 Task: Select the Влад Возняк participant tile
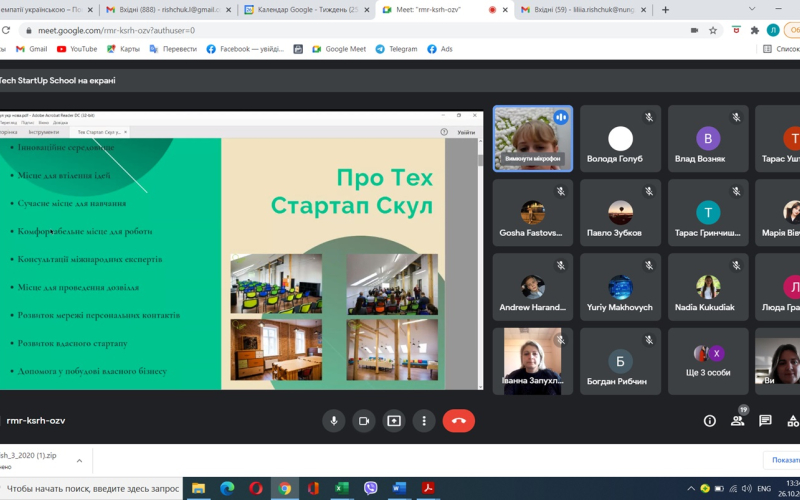tap(708, 139)
